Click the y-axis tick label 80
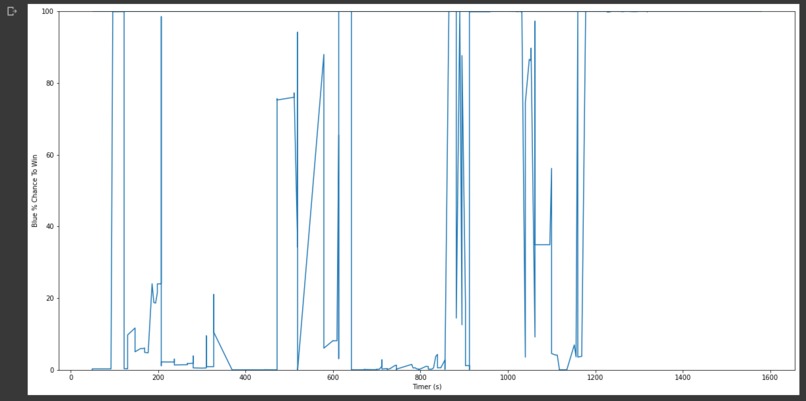 point(52,83)
